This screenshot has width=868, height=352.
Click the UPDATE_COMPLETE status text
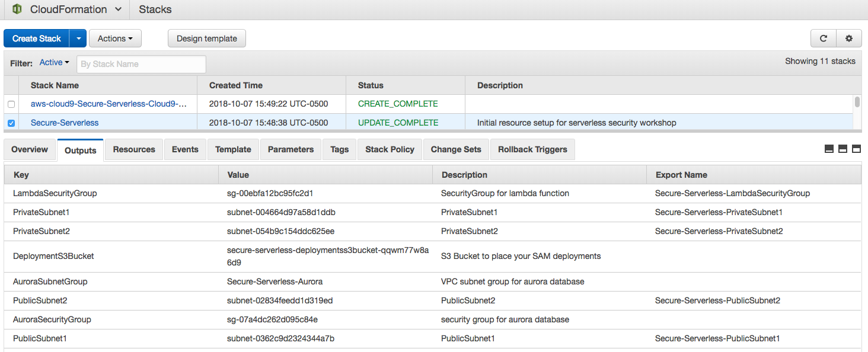[x=398, y=123]
